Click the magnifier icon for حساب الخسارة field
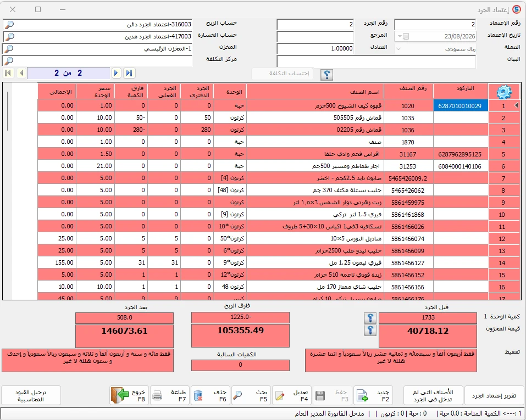This screenshot has height=420, width=526. (x=9, y=37)
